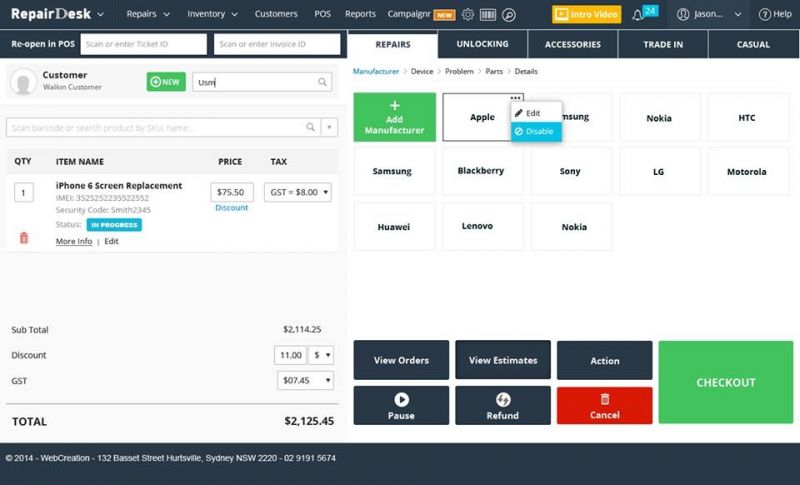Screen dimensions: 800x485
Task: Select the REPAIRS tab
Action: point(393,44)
